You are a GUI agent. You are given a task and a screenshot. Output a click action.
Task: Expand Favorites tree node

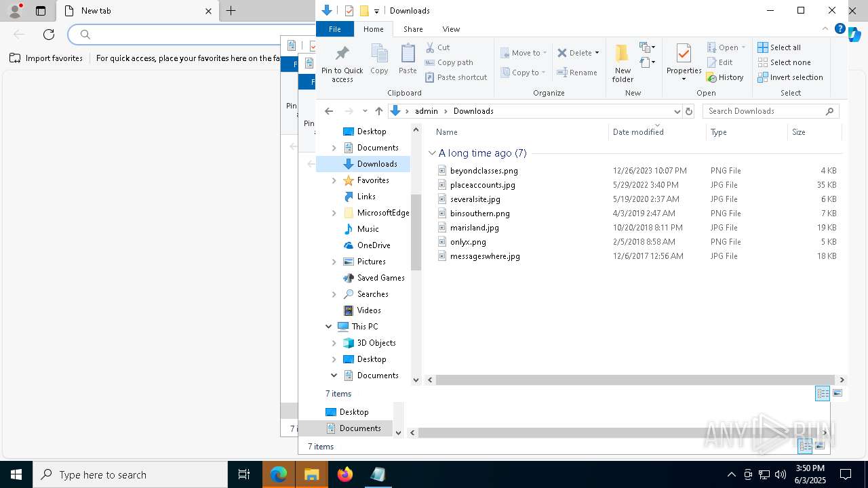tap(334, 180)
